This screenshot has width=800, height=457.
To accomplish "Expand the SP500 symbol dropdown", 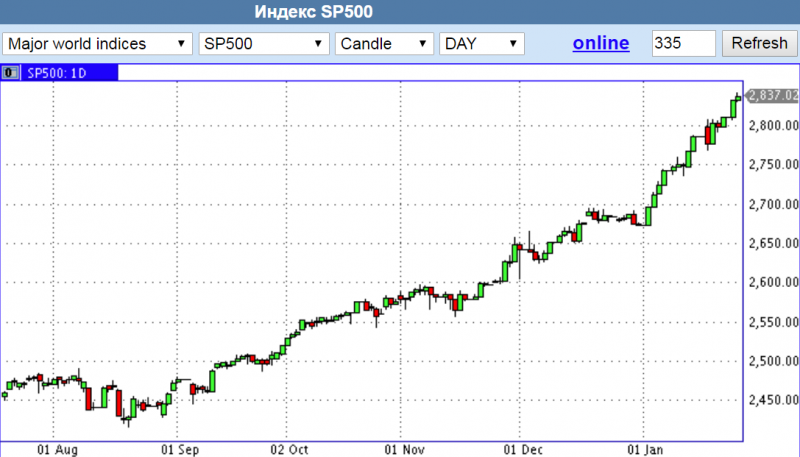I will click(x=263, y=44).
